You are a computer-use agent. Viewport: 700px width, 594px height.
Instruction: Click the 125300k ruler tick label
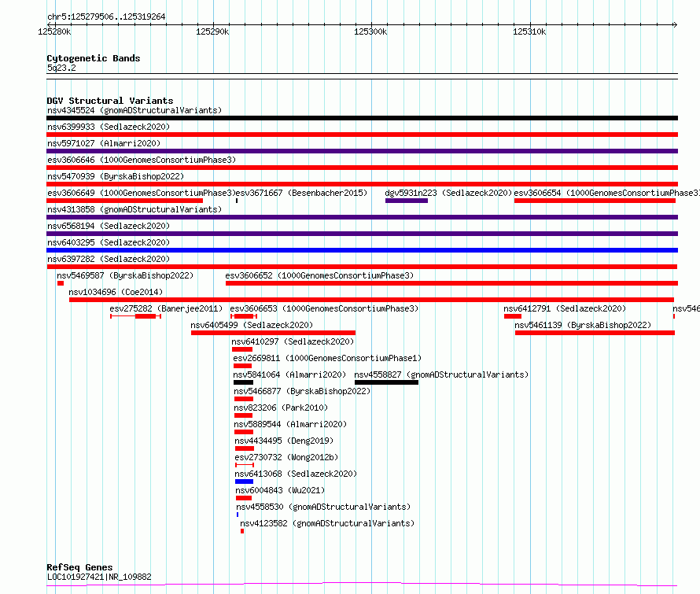370,32
